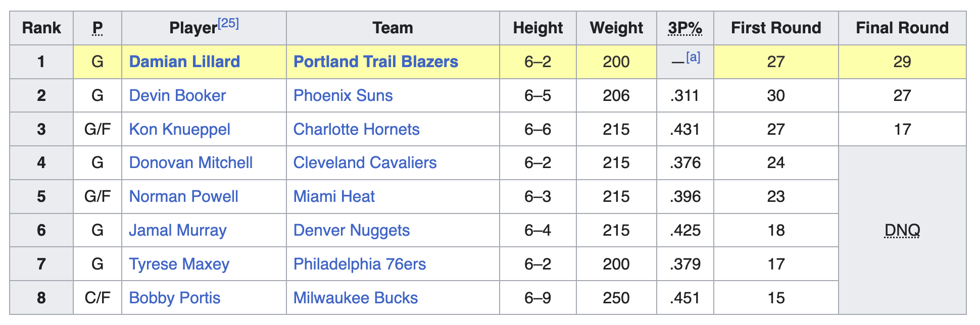Open the Miami Heat link

coord(334,196)
